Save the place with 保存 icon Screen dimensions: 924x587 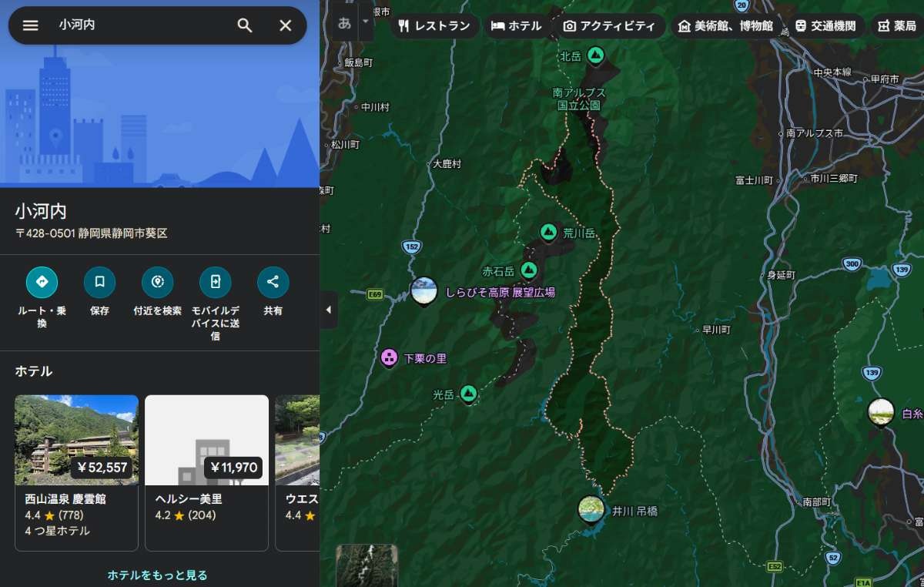[x=99, y=282]
